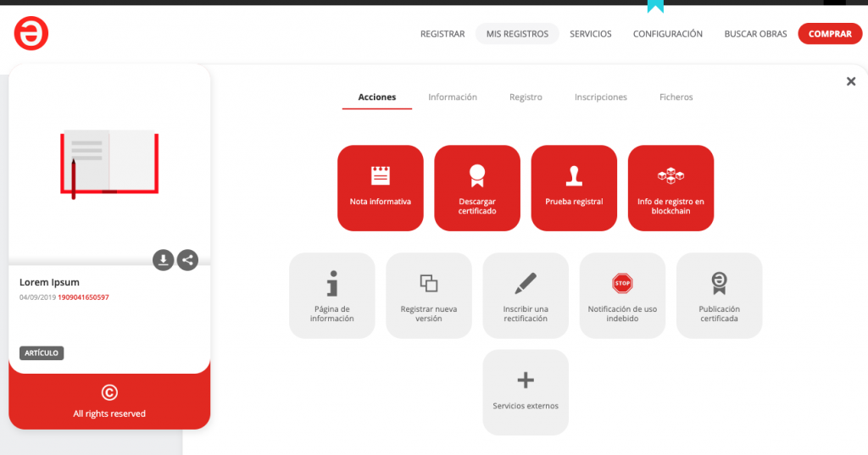Switch to the Registro tab
868x455 pixels.
[x=526, y=97]
